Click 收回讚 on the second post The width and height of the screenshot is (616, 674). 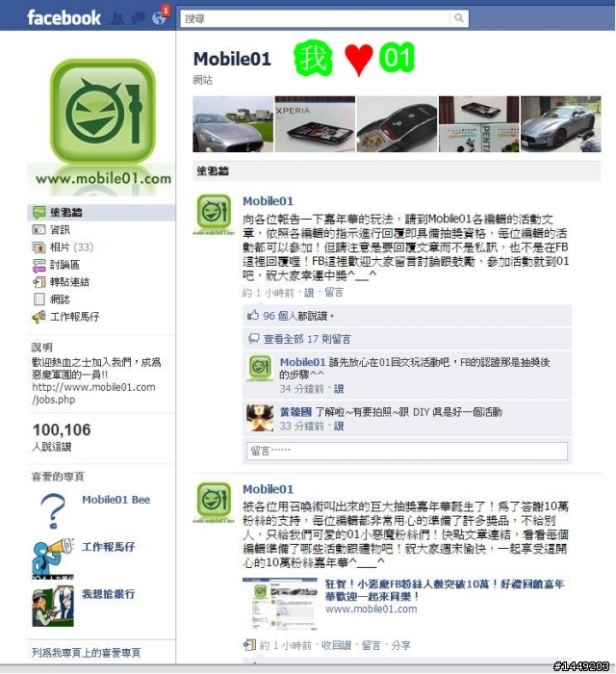tap(336, 645)
